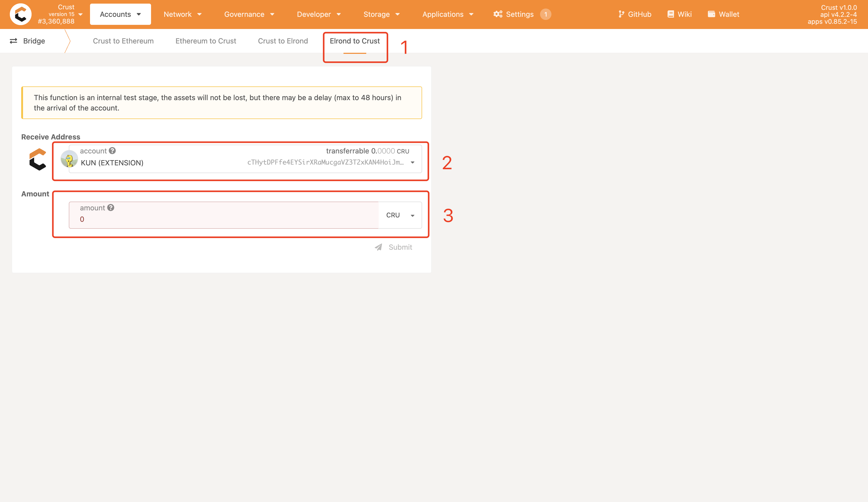Click the Submit button
This screenshot has height=502, width=868.
click(x=393, y=247)
